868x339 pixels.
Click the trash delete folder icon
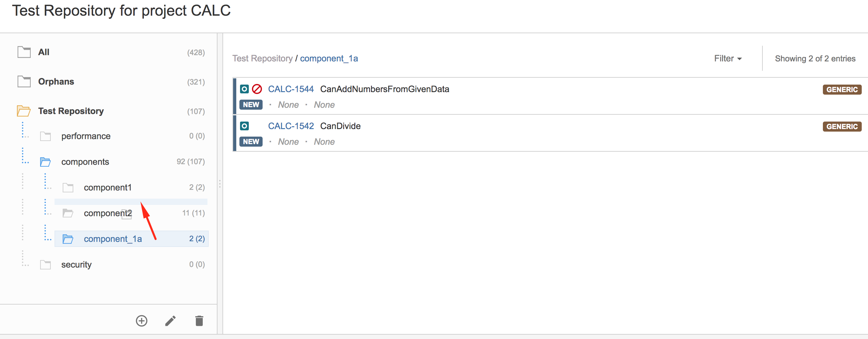[x=199, y=321]
